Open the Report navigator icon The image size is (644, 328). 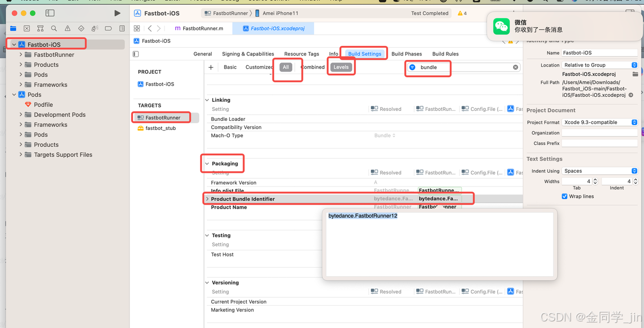pos(122,29)
